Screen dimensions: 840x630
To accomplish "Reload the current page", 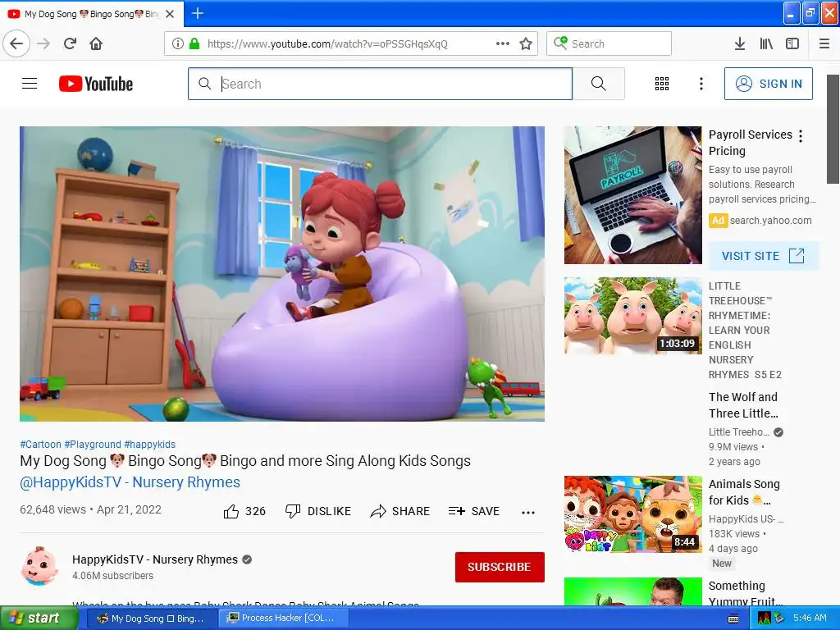I will [71, 43].
